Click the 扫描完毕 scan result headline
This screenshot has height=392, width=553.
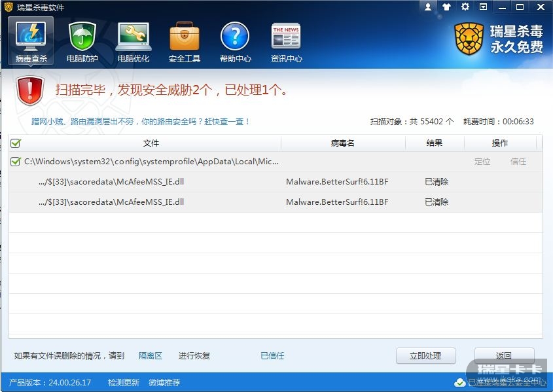(x=171, y=90)
